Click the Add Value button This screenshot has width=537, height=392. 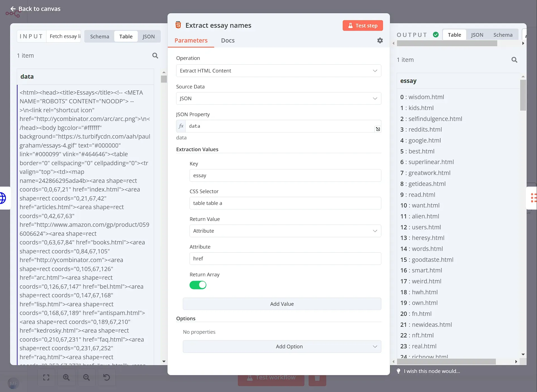pos(282,304)
